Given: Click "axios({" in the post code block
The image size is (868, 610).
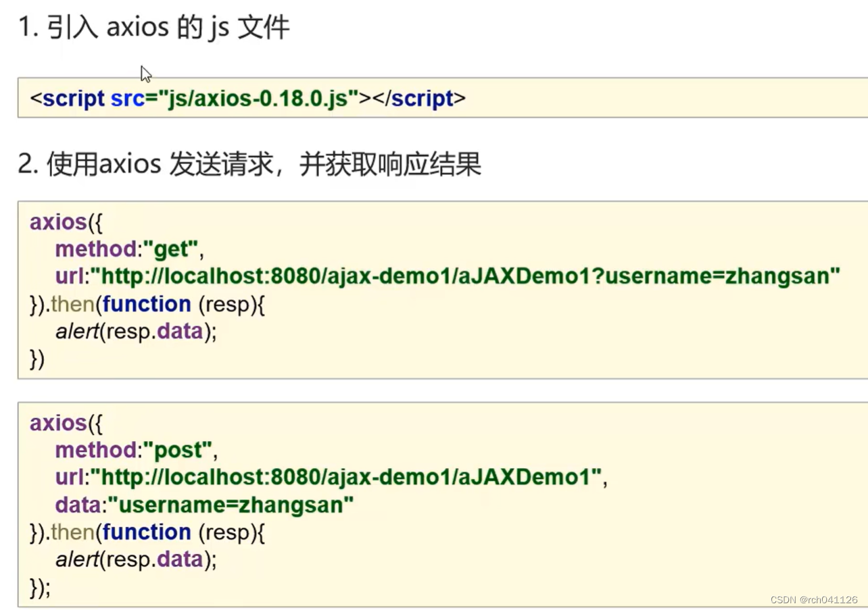Looking at the screenshot, I should point(66,423).
